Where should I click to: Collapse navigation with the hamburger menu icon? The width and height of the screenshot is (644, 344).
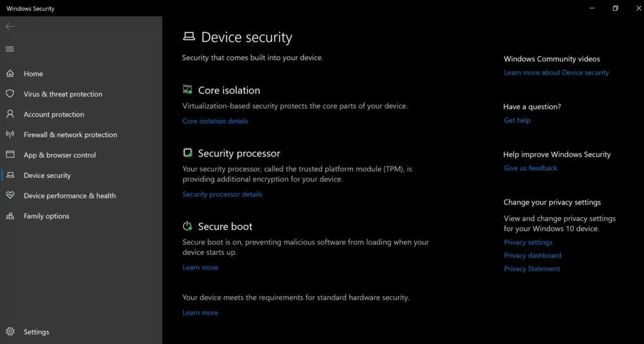coord(10,49)
